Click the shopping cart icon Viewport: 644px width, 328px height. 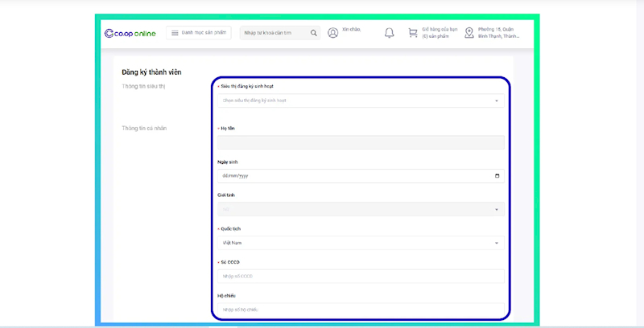(x=413, y=33)
